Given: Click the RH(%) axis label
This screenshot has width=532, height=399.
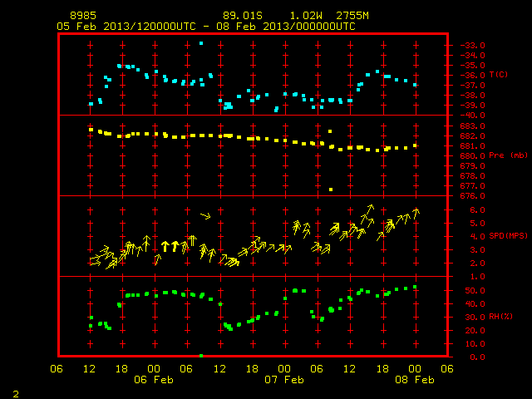Looking at the screenshot, I should 500,317.
